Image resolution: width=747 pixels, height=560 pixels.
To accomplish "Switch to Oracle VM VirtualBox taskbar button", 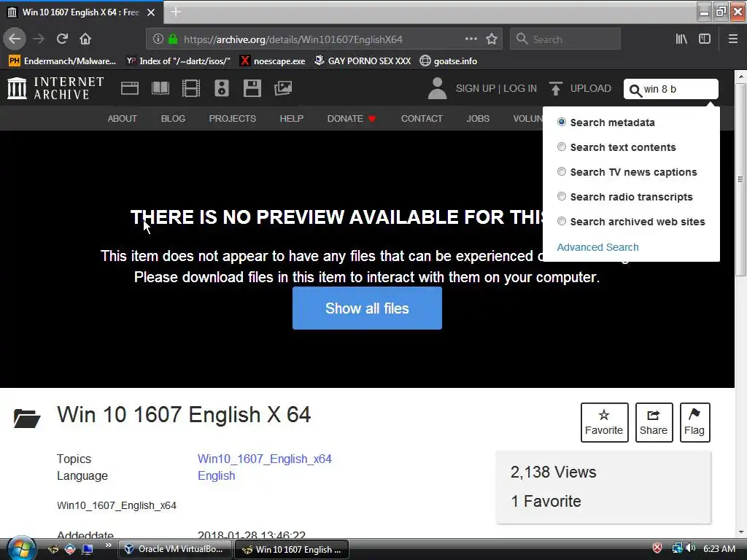I will 175,549.
